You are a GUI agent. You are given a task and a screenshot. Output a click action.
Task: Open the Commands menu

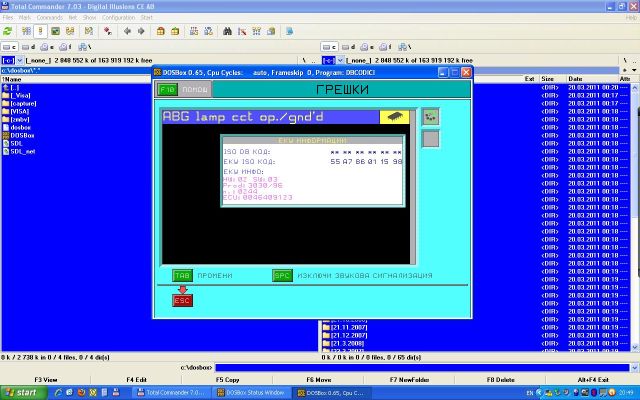(49, 17)
